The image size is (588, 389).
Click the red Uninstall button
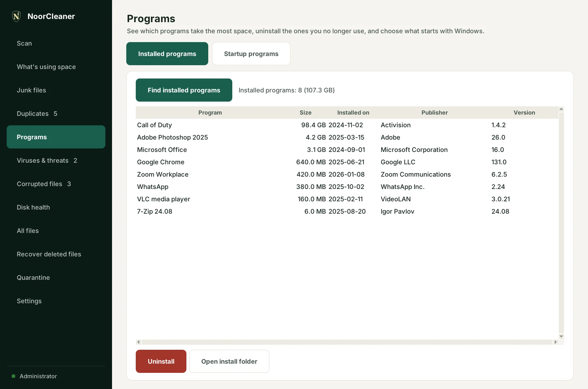pos(161,361)
